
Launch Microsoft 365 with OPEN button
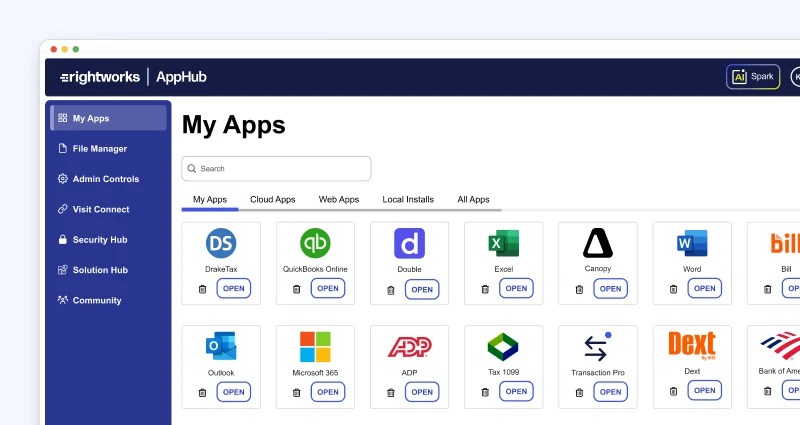[328, 392]
